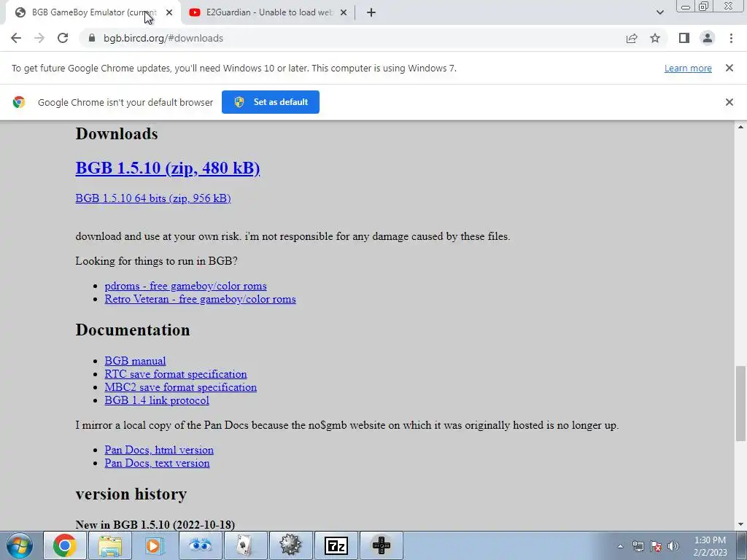The height and width of the screenshot is (560, 747).
Task: Switch to the E2Guardian tab
Action: pyautogui.click(x=267, y=12)
